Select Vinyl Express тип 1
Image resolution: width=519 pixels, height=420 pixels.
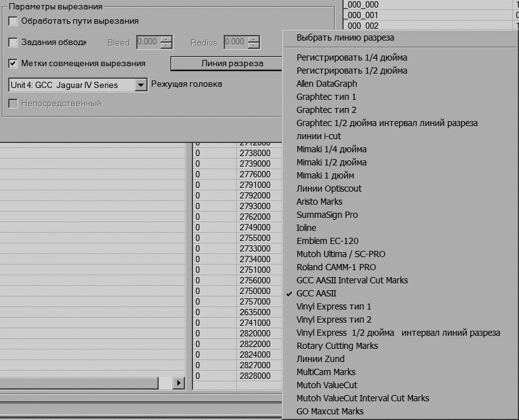(x=334, y=306)
